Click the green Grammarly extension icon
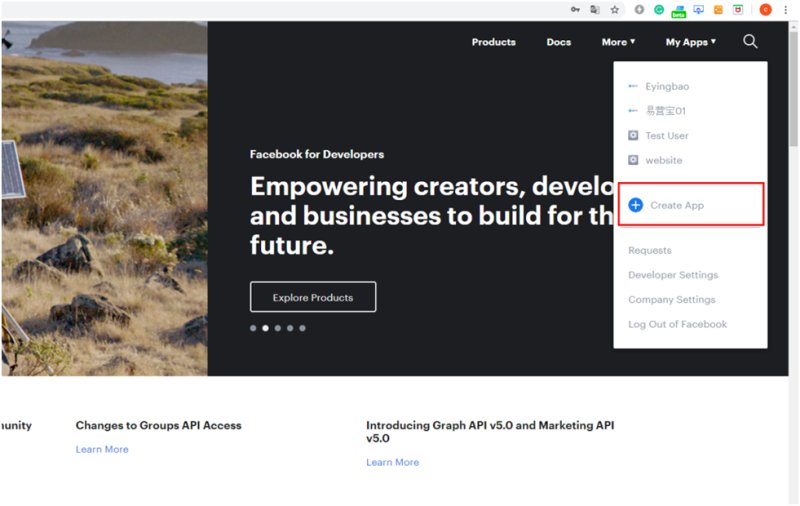This screenshot has height=506, width=800. click(x=659, y=10)
